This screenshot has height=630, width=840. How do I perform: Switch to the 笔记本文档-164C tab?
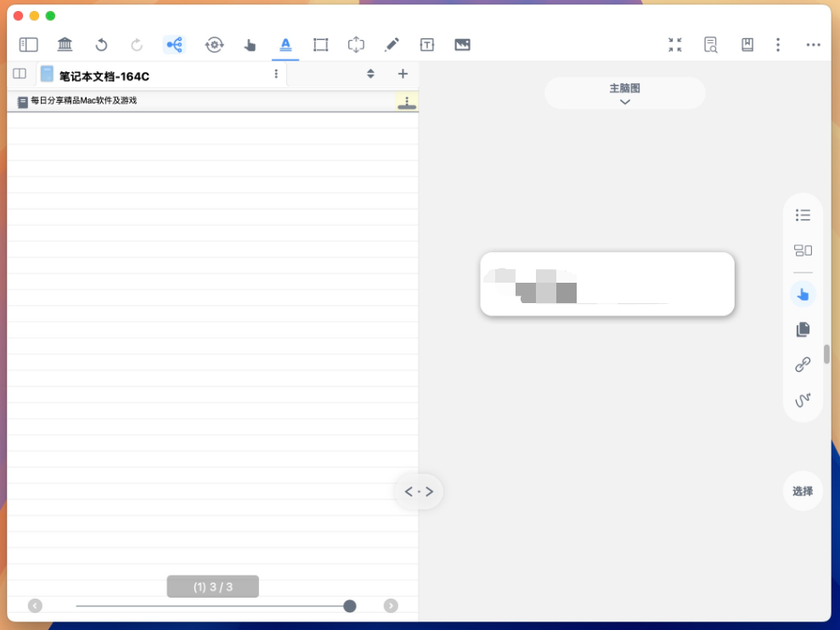(x=104, y=76)
